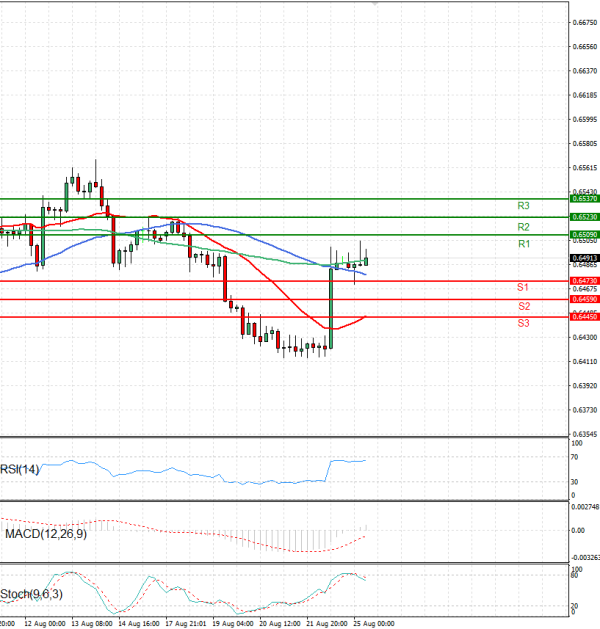Click the 25 Aug 00:00 time label
Image resolution: width=600 pixels, height=629 pixels.
[x=374, y=624]
